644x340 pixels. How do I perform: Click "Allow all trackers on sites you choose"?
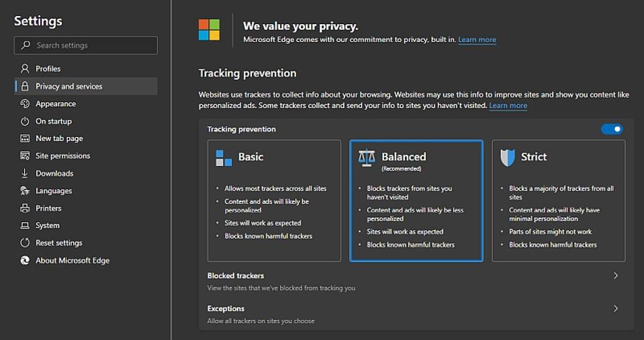pos(261,321)
